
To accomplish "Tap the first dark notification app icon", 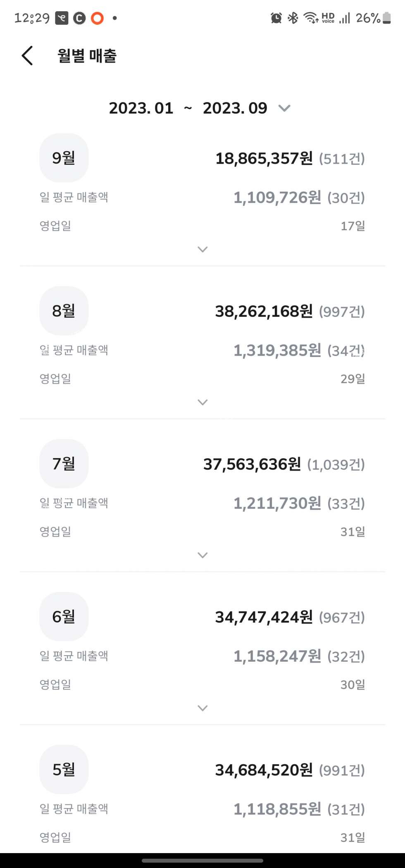I will (62, 18).
